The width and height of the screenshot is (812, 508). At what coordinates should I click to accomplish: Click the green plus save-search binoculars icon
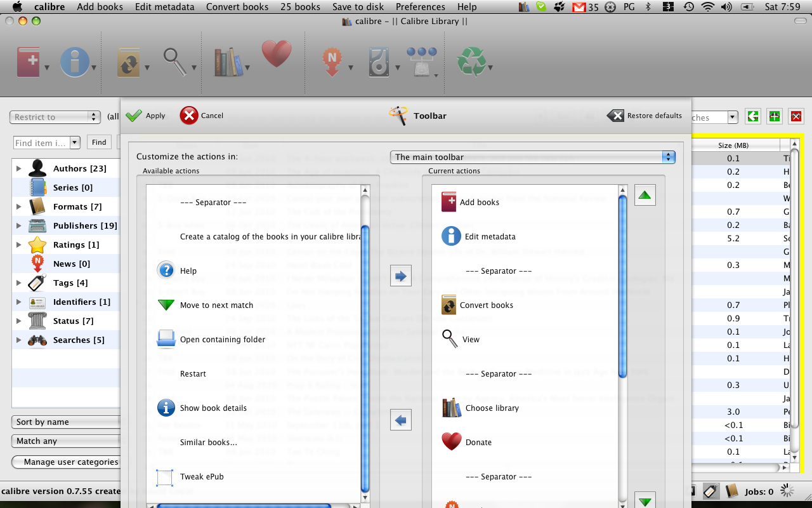coord(775,116)
